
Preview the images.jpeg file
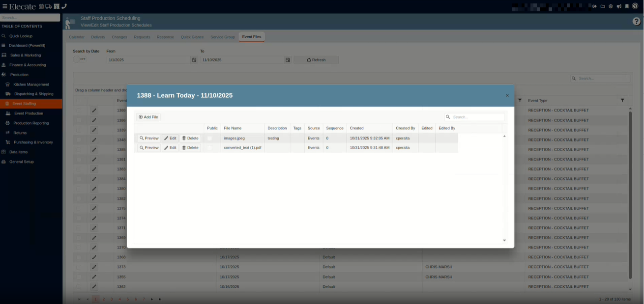click(x=149, y=138)
